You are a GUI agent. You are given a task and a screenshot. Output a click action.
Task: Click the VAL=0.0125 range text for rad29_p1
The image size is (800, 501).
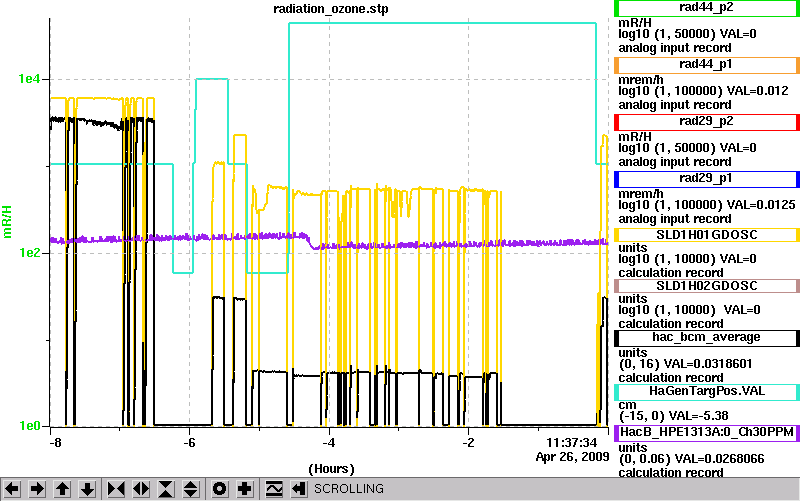[761, 205]
